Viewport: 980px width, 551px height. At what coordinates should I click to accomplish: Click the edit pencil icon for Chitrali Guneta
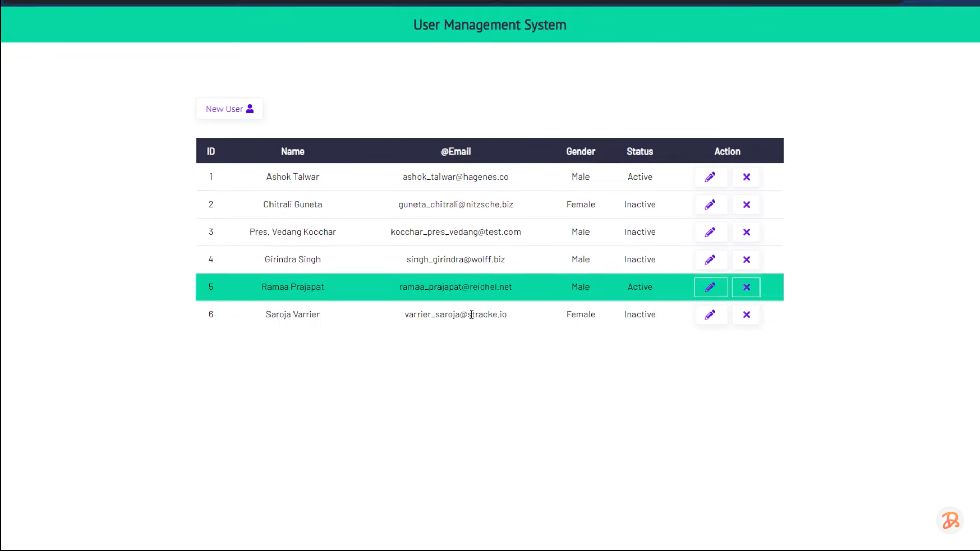710,204
